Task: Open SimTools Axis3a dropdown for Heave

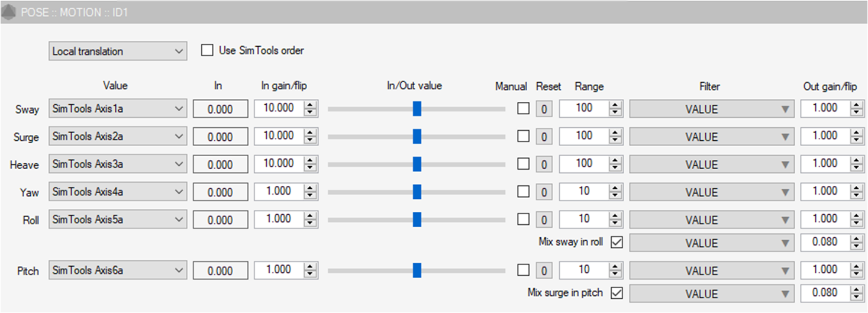Action: (118, 164)
